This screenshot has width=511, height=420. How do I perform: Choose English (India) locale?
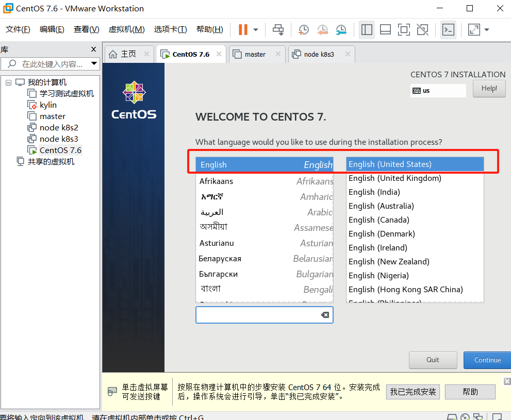(415, 192)
